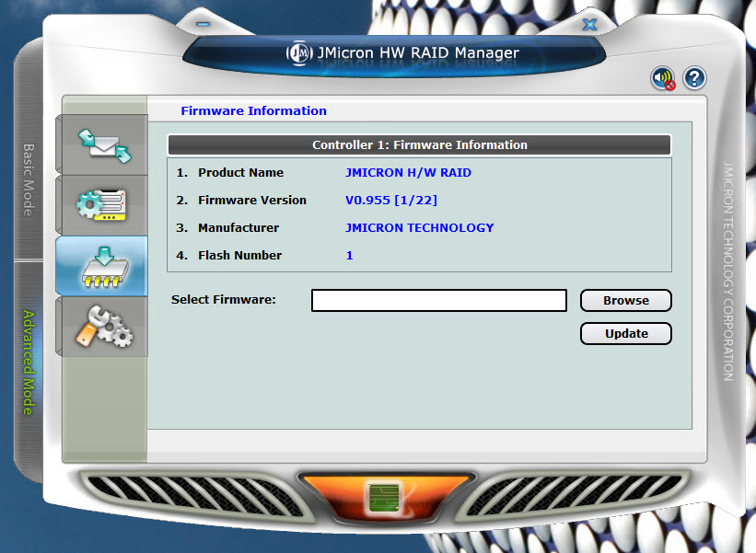Click the JMicron logo in title
The image size is (756, 553).
(x=299, y=52)
